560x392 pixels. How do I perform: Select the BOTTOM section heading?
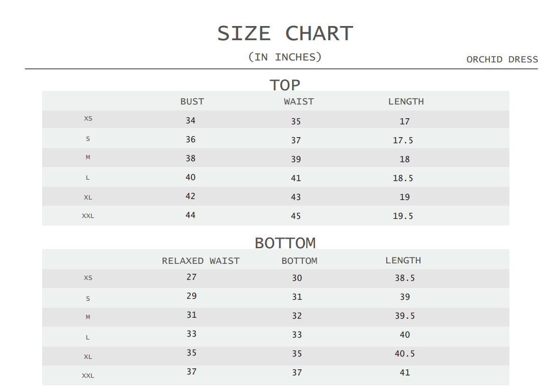(285, 243)
